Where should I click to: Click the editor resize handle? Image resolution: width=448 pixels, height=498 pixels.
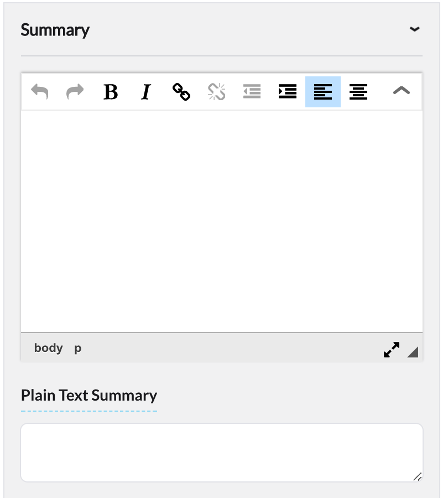coord(413,352)
